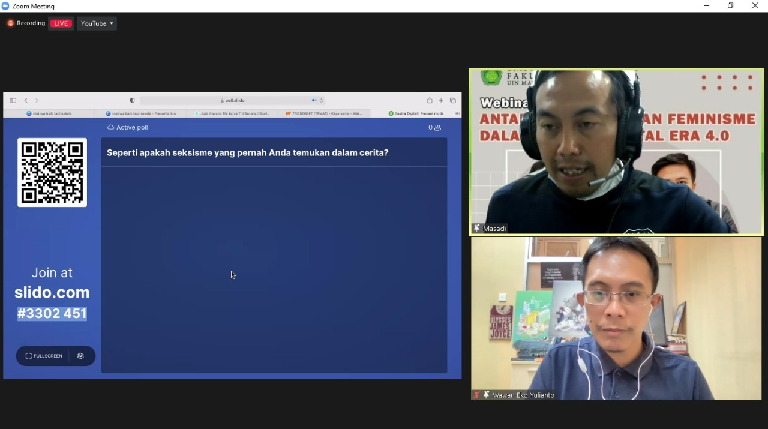This screenshot has width=768, height=429.
Task: Click the browser address bar
Action: point(232,100)
